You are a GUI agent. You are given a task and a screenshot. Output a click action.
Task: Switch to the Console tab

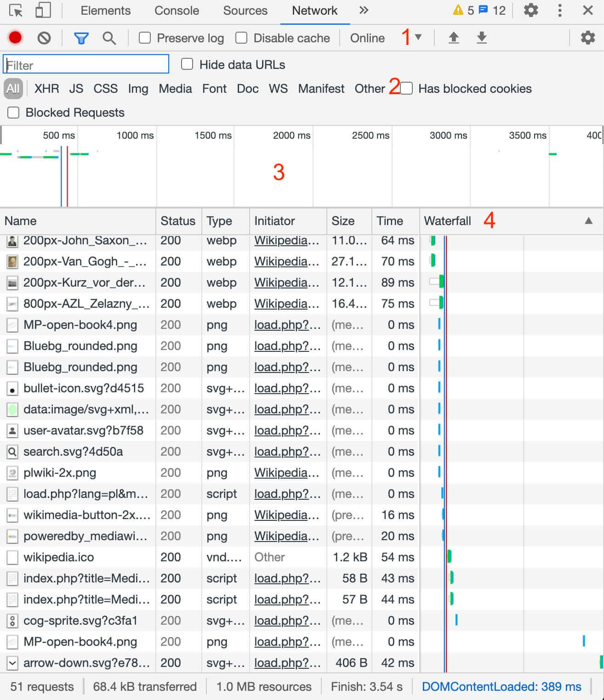(177, 10)
